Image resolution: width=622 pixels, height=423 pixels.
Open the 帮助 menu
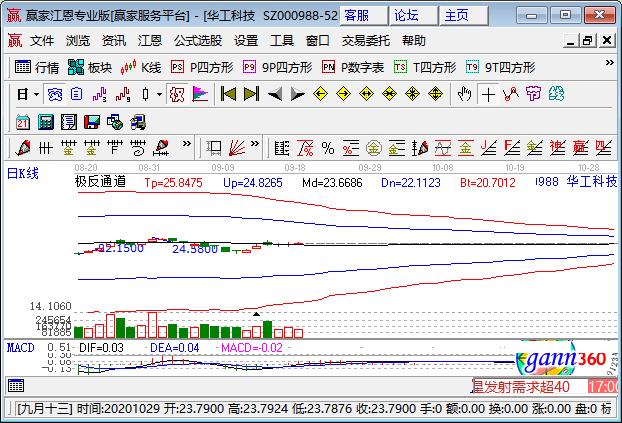pos(413,40)
